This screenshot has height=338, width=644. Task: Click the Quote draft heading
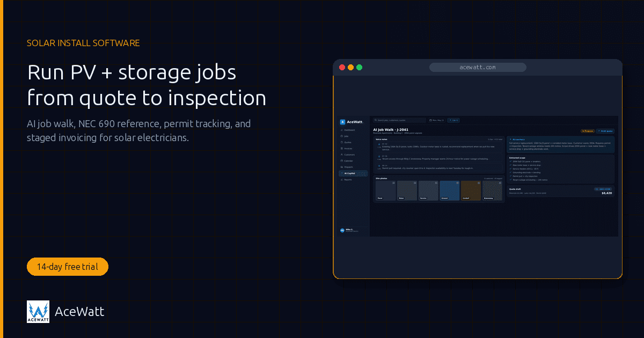(515, 189)
